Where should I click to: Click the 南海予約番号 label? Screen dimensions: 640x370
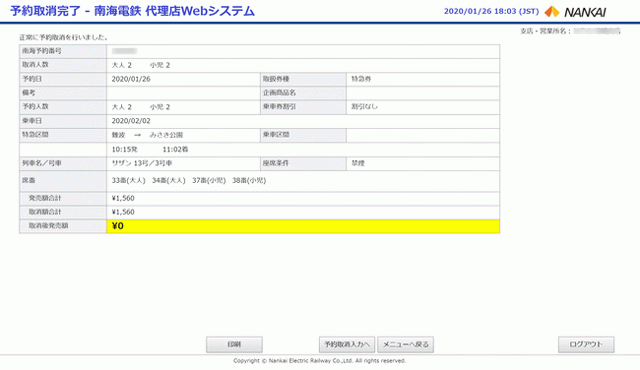coord(42,51)
